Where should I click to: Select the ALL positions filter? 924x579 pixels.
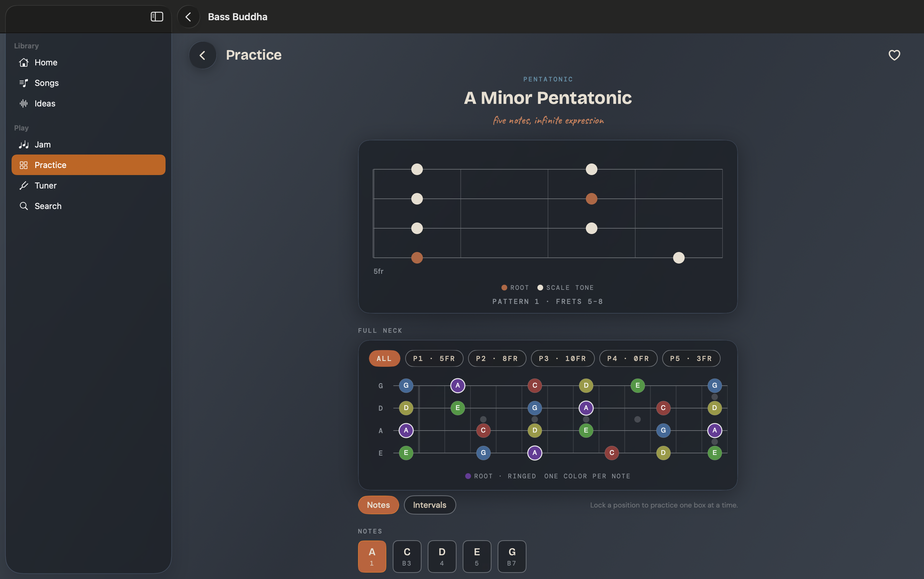pyautogui.click(x=384, y=358)
